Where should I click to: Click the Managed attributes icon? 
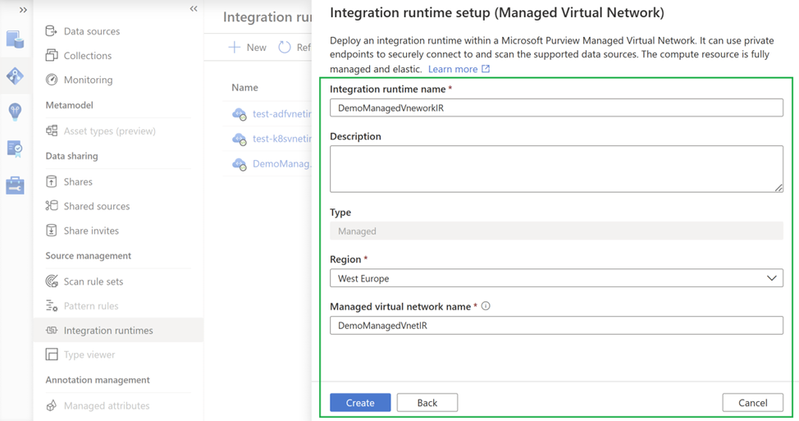pyautogui.click(x=51, y=406)
